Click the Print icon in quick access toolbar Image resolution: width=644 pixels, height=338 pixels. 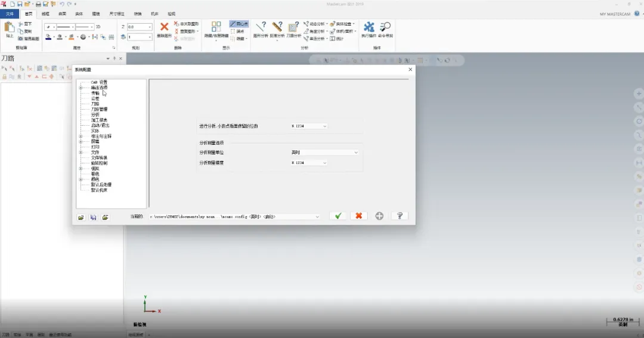click(38, 4)
